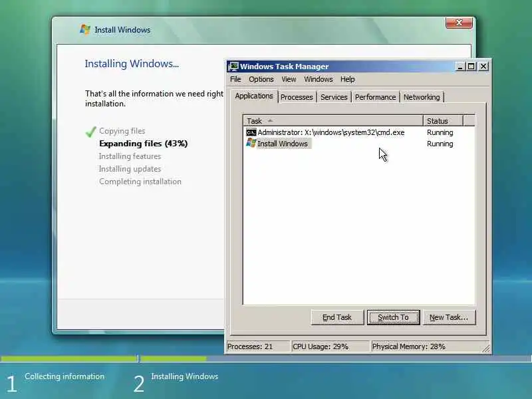The image size is (532, 399).
Task: Close the Windows Task Manager window
Action: [483, 66]
